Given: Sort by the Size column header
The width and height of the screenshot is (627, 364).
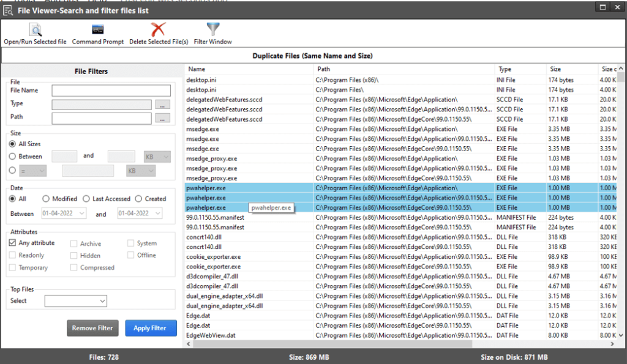Looking at the screenshot, I should point(572,69).
